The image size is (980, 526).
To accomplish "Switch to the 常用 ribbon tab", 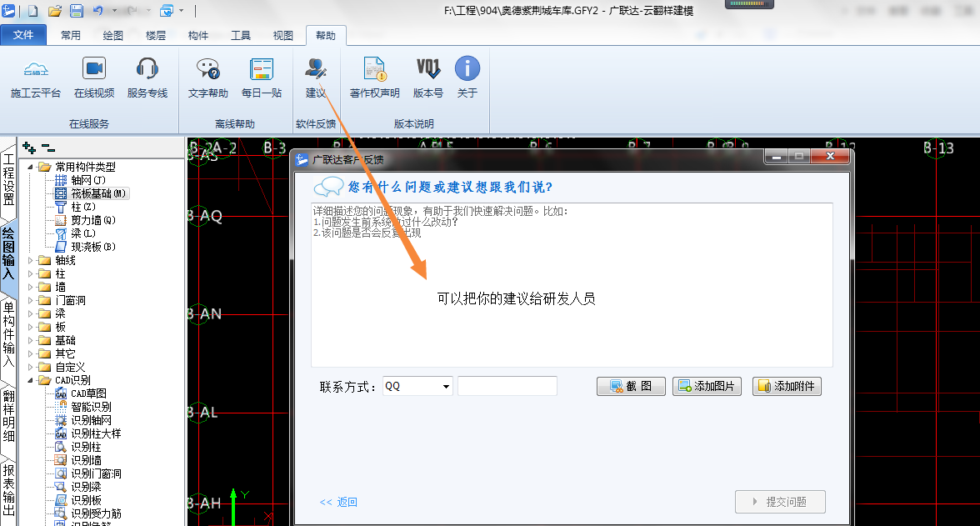I will [x=71, y=36].
